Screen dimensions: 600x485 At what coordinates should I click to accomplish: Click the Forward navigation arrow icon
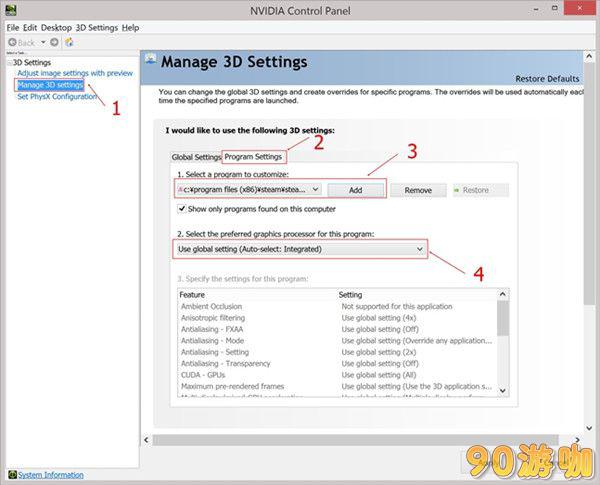(54, 42)
